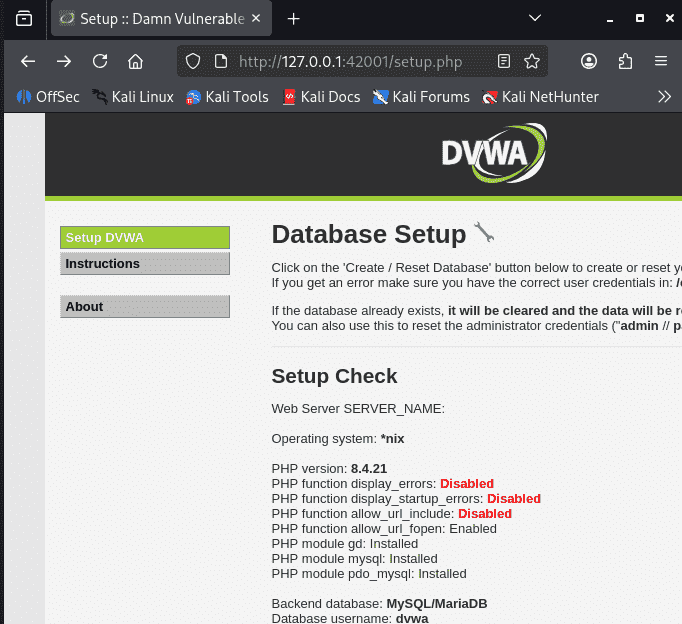Click the Operating system *nix text
682x624 pixels.
[x=338, y=439]
